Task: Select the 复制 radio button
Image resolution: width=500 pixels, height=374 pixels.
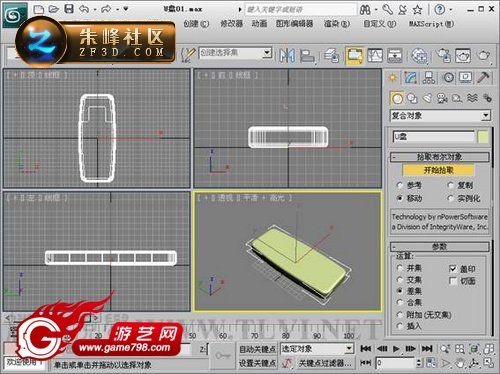Action: coord(451,185)
